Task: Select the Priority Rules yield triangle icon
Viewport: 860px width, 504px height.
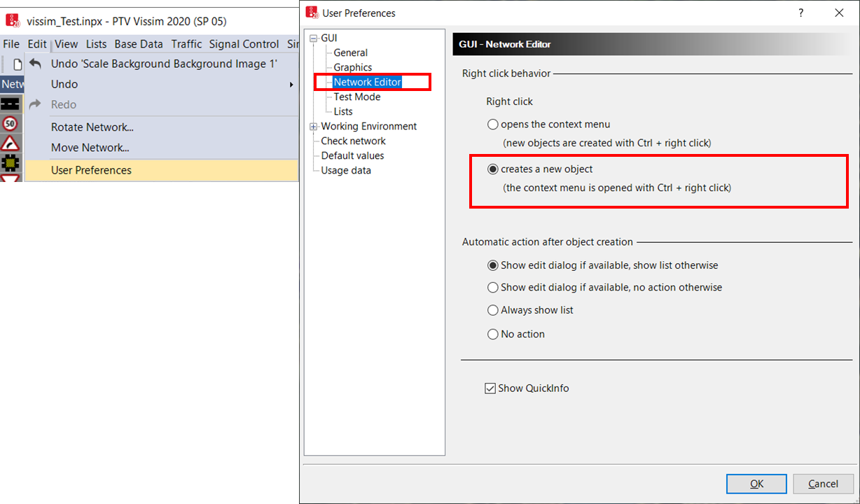Action: pyautogui.click(x=10, y=178)
